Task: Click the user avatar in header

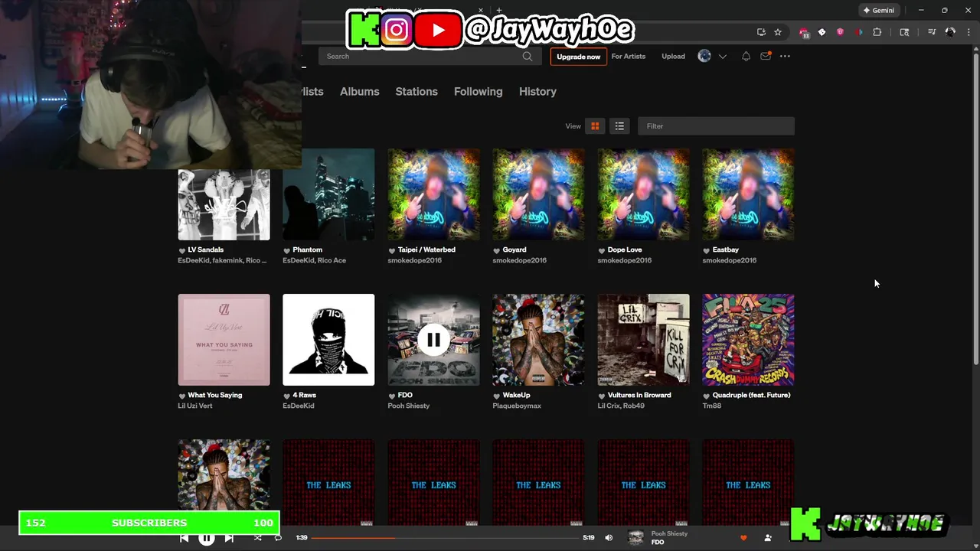Action: [x=704, y=56]
